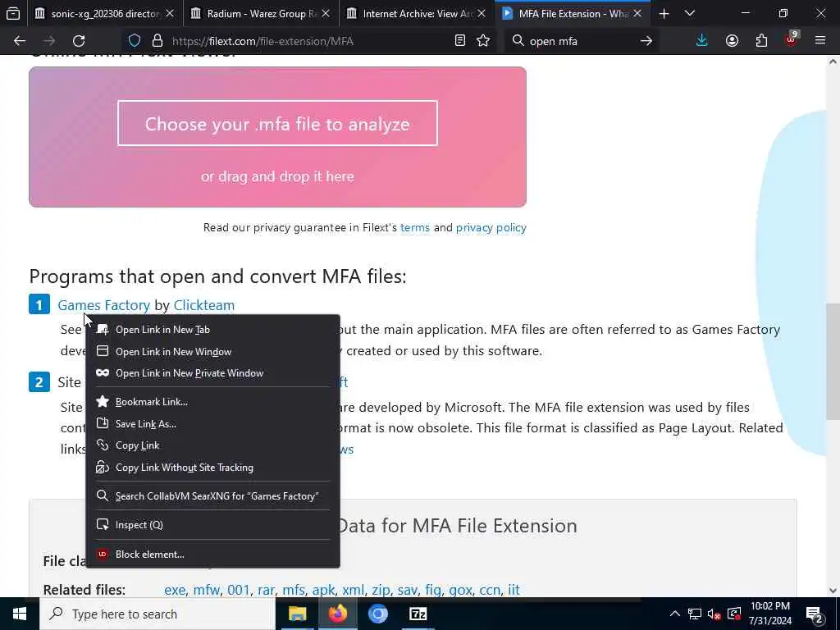The image size is (840, 630).
Task: Close the Internet Archive tab
Action: pos(482,14)
